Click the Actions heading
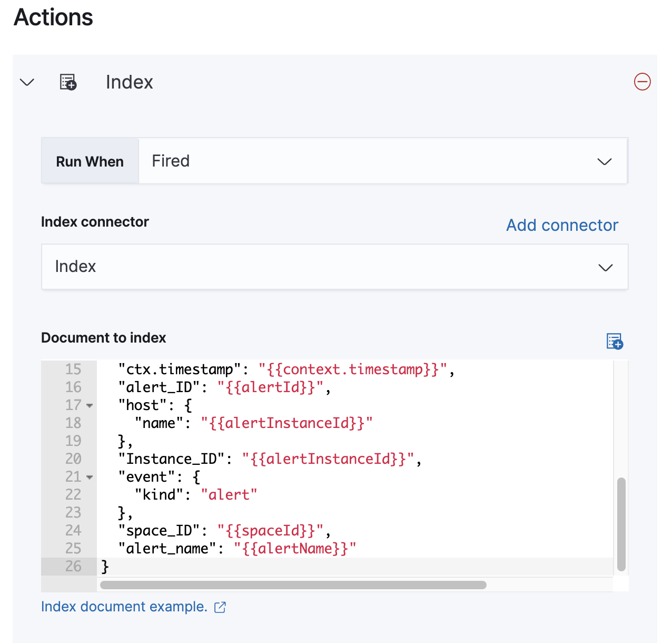 [x=53, y=17]
